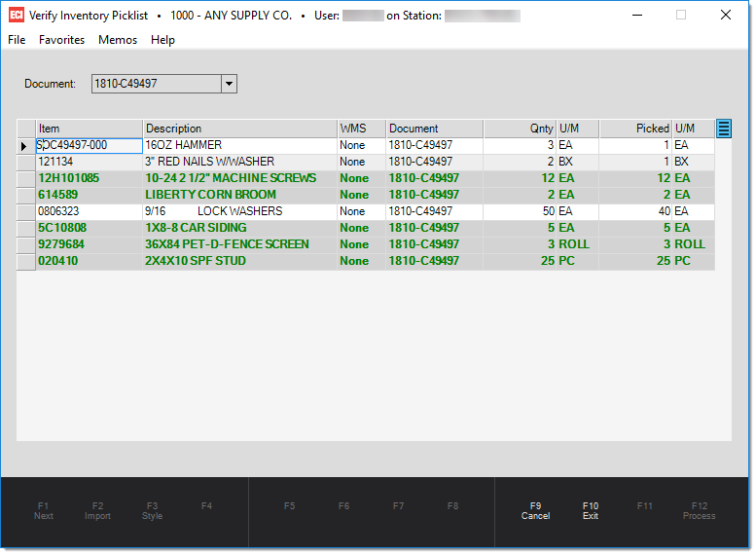The height and width of the screenshot is (555, 756).
Task: Click description 1X8-8 CAR SIDING
Action: 240,228
